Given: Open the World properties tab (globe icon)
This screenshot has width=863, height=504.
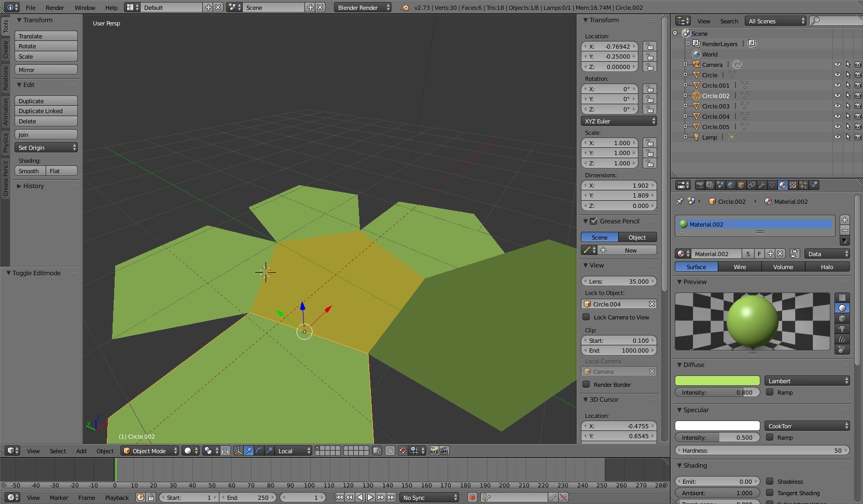Looking at the screenshot, I should tap(731, 185).
